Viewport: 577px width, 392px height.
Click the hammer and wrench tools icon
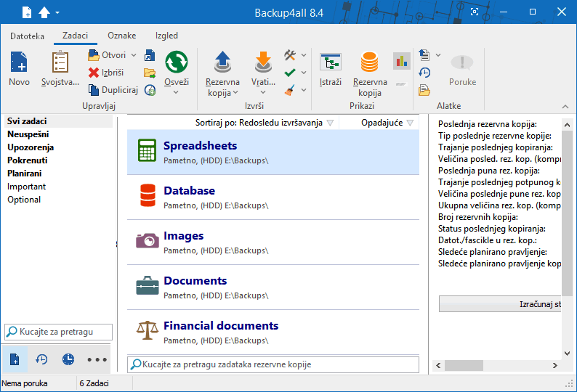pos(290,55)
